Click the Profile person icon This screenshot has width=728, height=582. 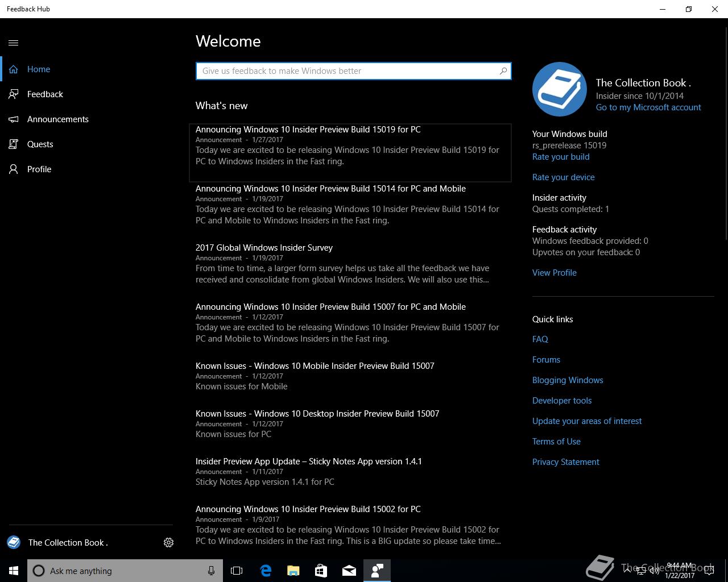tap(14, 169)
